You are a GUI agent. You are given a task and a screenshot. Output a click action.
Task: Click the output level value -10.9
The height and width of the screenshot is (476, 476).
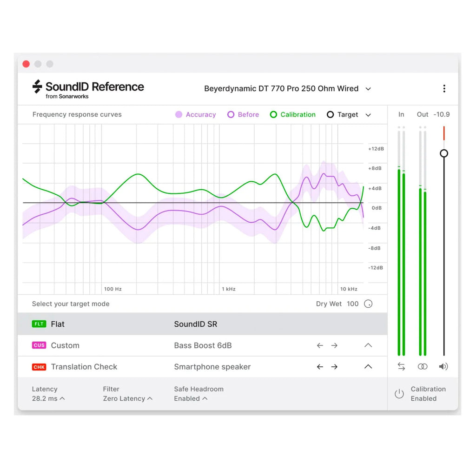(x=442, y=114)
